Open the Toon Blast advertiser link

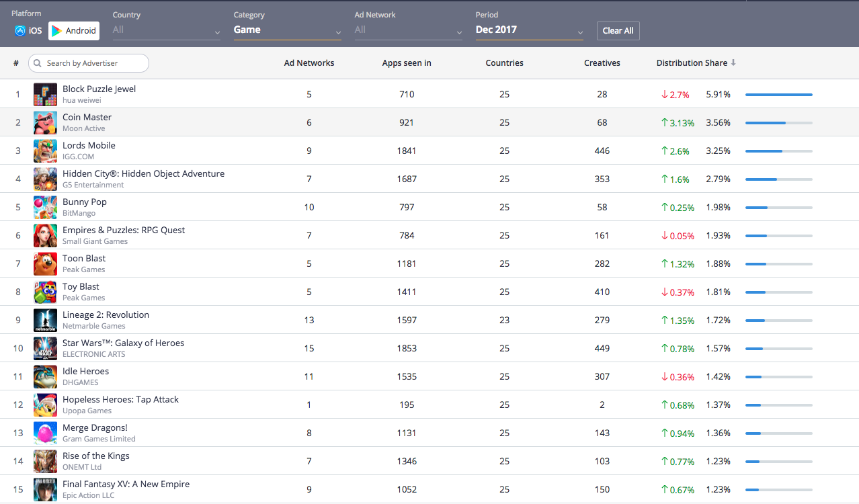(84, 258)
